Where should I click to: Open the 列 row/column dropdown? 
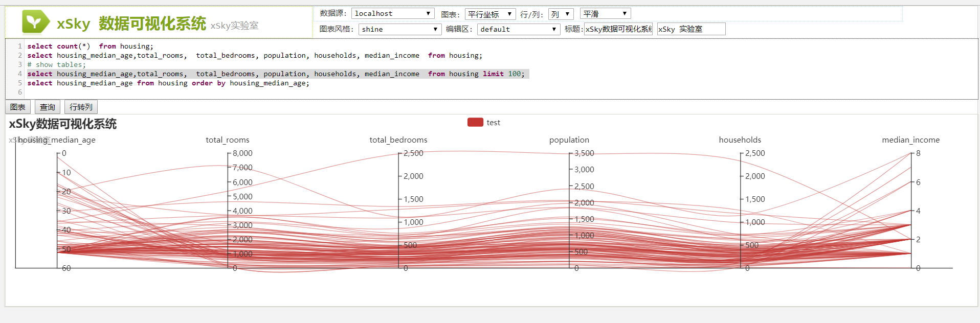pos(560,14)
